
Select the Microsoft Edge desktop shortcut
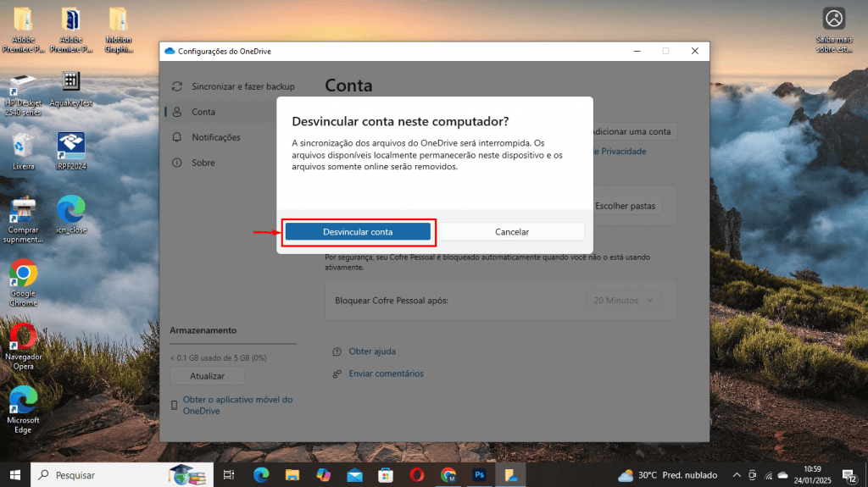23,410
